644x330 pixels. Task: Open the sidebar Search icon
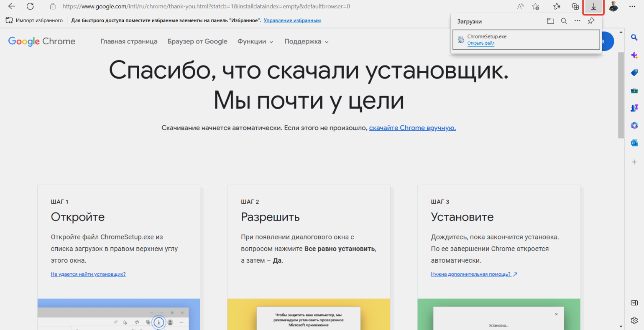click(x=634, y=37)
